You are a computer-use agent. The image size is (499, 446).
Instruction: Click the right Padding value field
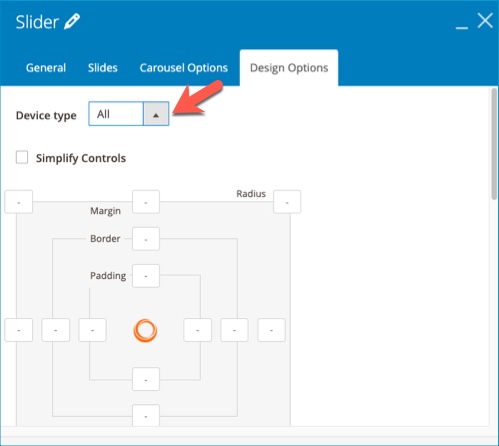tap(198, 330)
